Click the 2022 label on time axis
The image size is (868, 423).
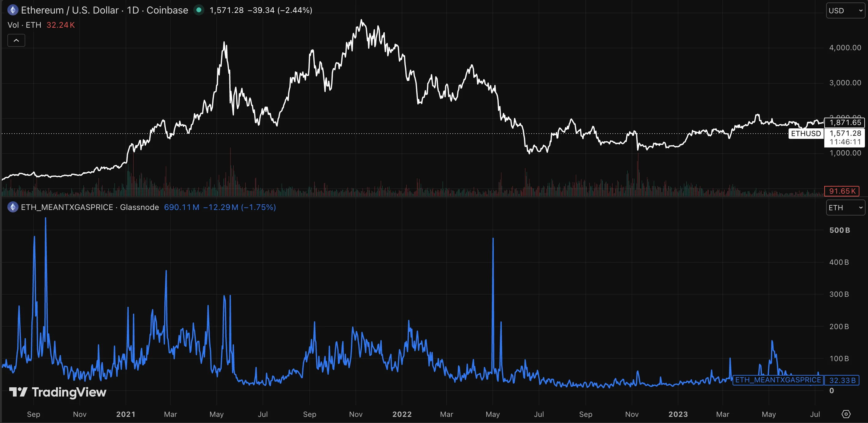tap(402, 414)
